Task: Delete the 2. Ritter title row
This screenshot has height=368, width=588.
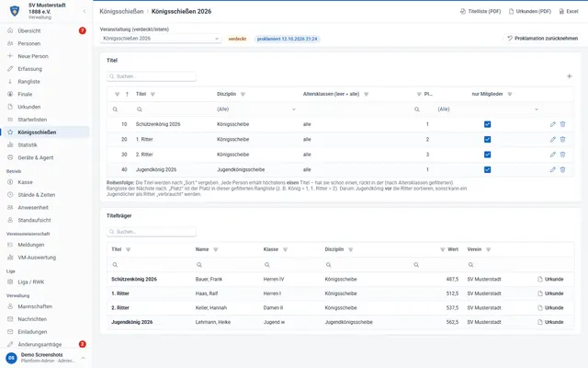Action: pos(562,155)
